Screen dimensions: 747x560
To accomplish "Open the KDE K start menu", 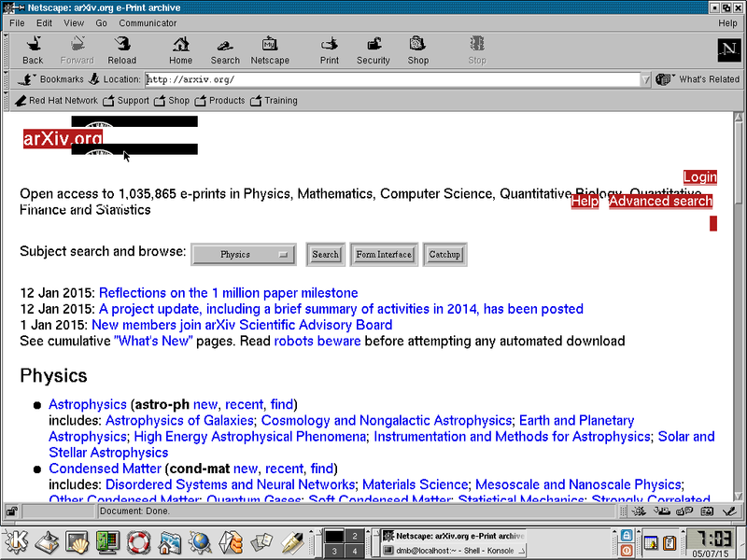I will [x=16, y=542].
